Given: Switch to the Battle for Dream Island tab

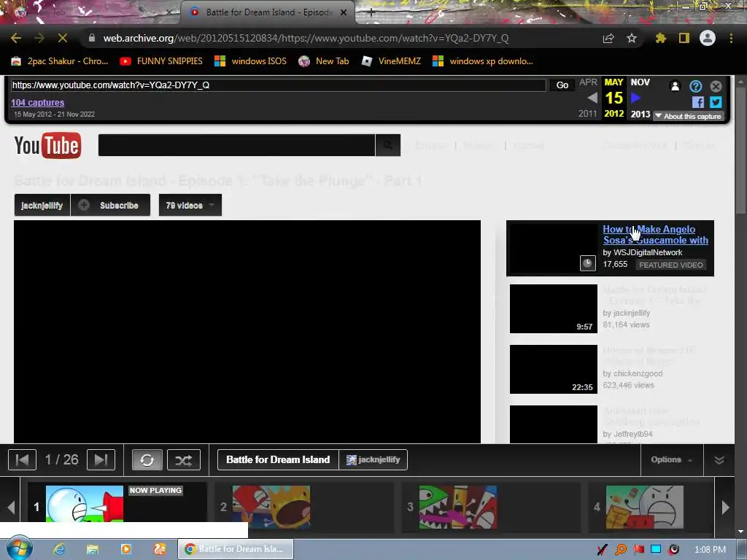Looking at the screenshot, I should (x=267, y=12).
